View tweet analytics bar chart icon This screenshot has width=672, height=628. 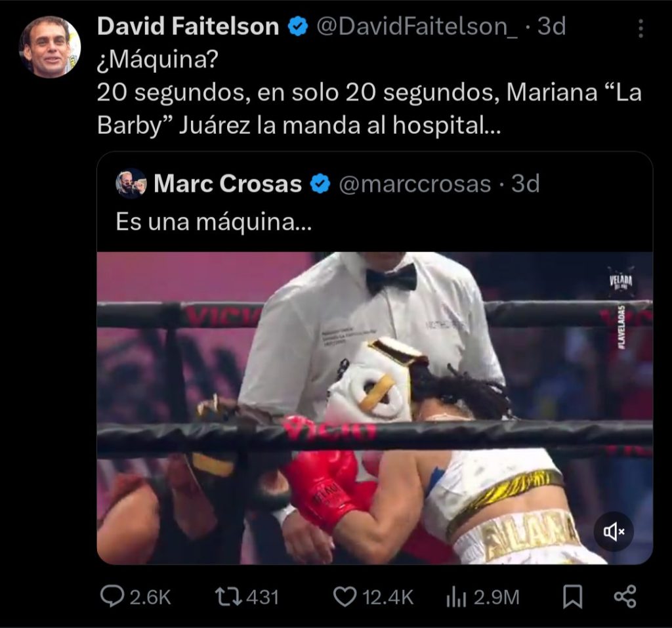click(456, 597)
